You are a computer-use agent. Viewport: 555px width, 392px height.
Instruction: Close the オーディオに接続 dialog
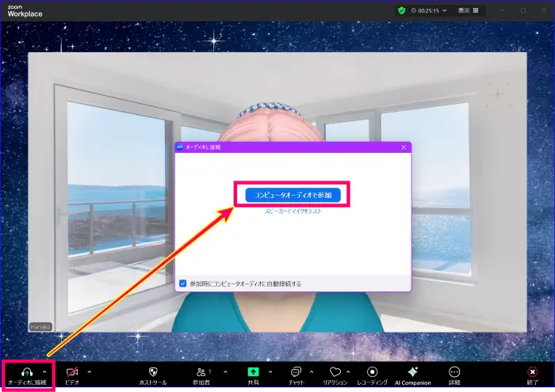404,147
